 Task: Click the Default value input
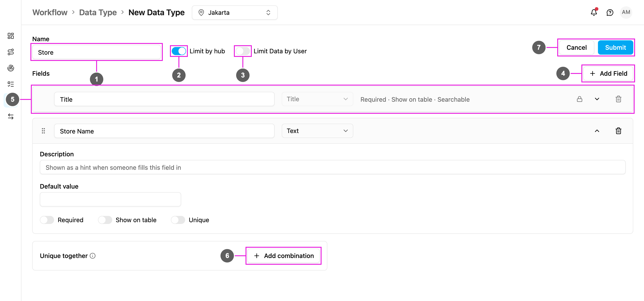(x=110, y=199)
